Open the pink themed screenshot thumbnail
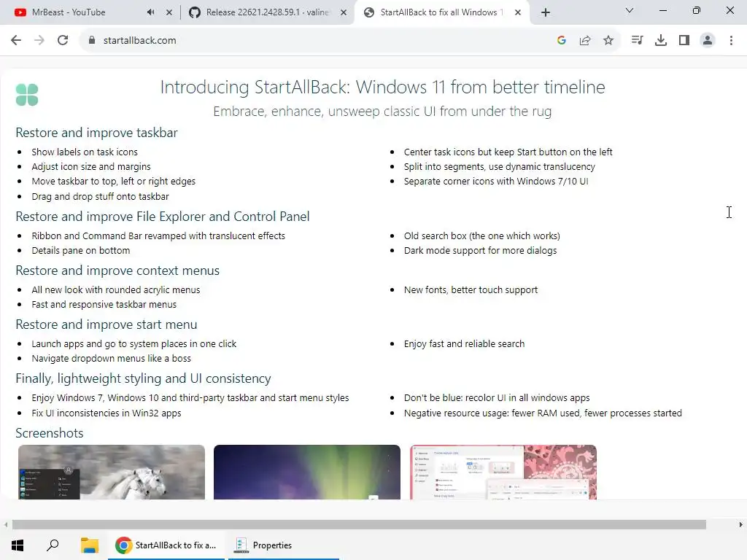 (x=503, y=472)
